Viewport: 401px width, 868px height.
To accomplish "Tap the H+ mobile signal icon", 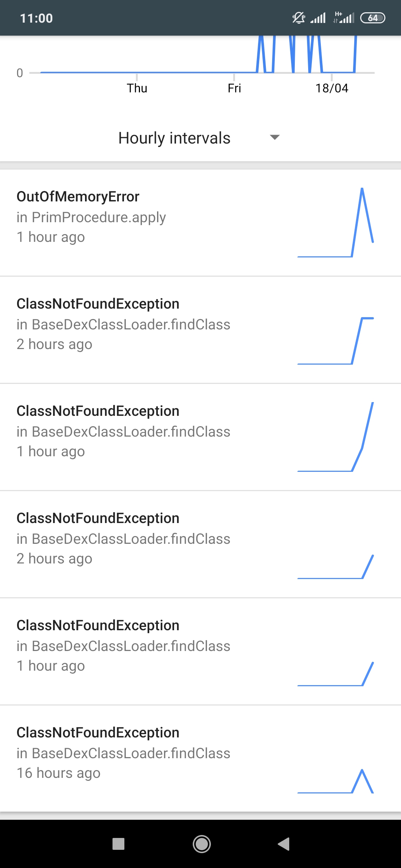I will (343, 18).
